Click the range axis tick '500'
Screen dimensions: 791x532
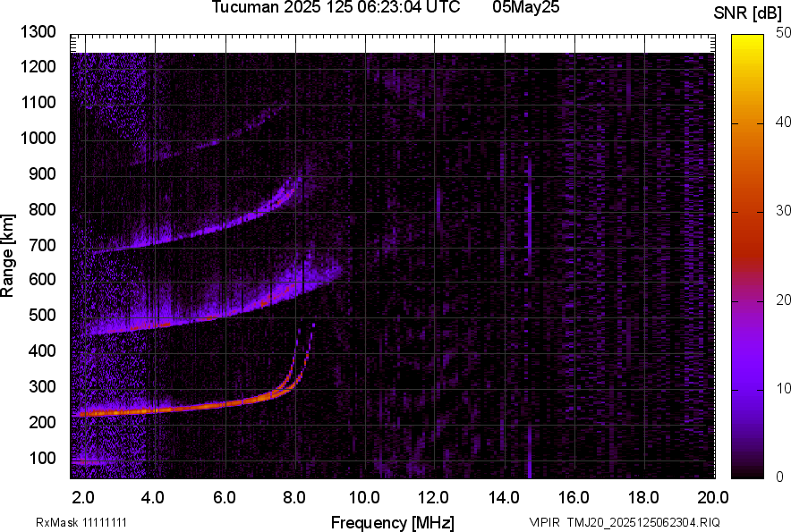(x=42, y=315)
